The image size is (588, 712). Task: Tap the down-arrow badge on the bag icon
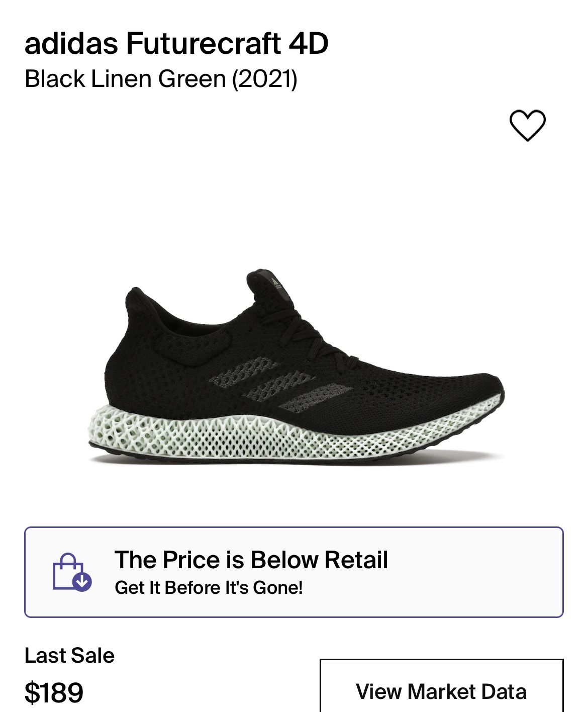82,581
